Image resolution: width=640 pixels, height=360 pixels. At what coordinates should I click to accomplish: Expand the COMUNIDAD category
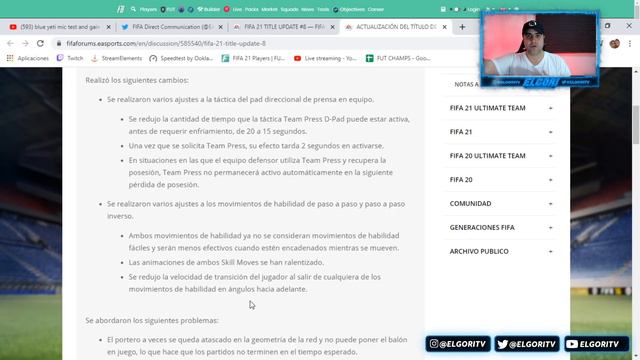[x=501, y=204]
